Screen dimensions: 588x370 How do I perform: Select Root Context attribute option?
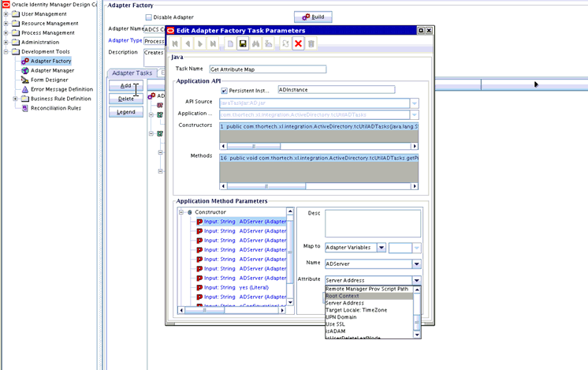point(369,296)
